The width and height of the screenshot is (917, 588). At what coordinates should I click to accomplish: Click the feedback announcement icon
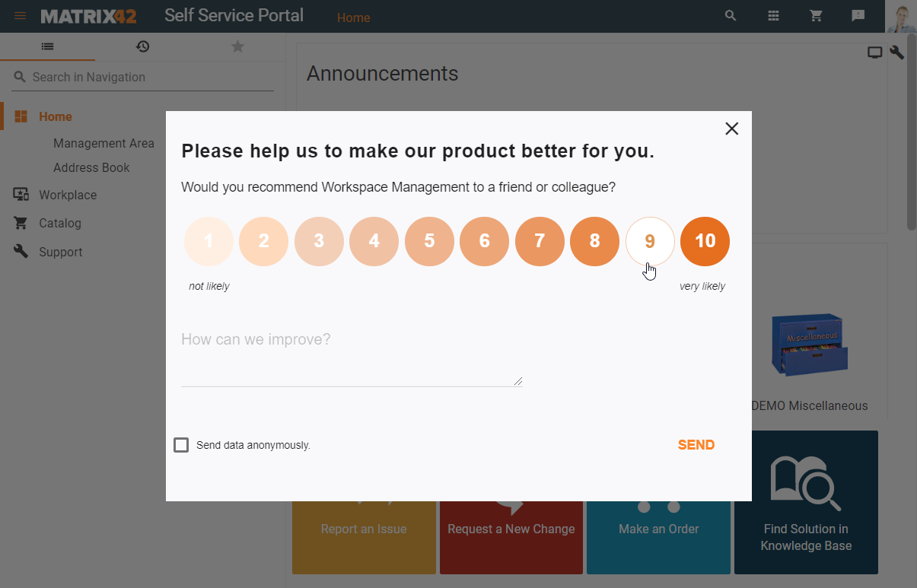(x=858, y=16)
